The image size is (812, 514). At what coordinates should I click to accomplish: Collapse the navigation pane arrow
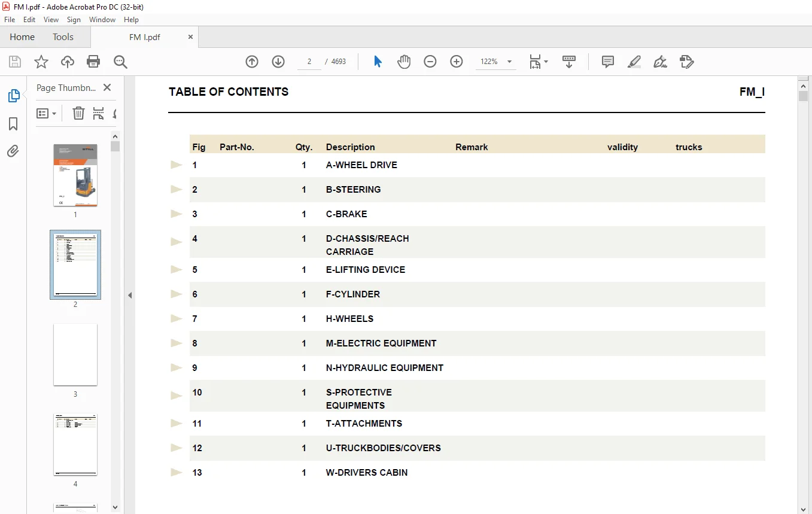tap(130, 295)
